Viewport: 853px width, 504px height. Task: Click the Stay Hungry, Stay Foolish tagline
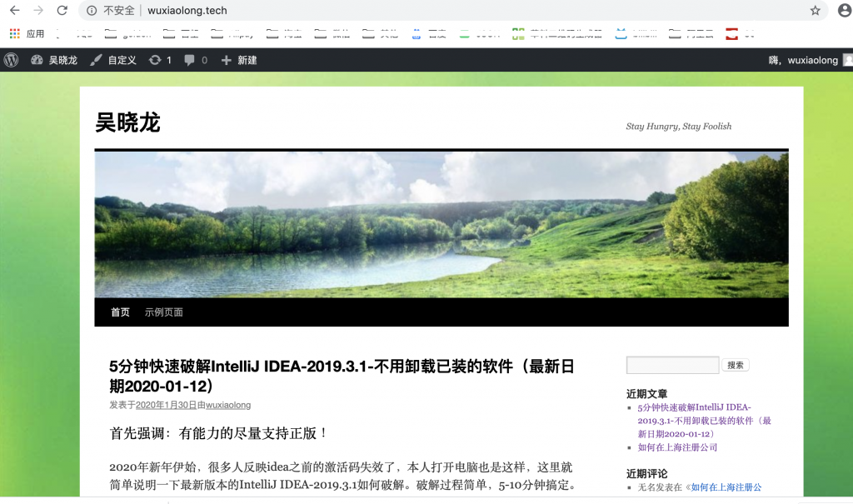678,127
